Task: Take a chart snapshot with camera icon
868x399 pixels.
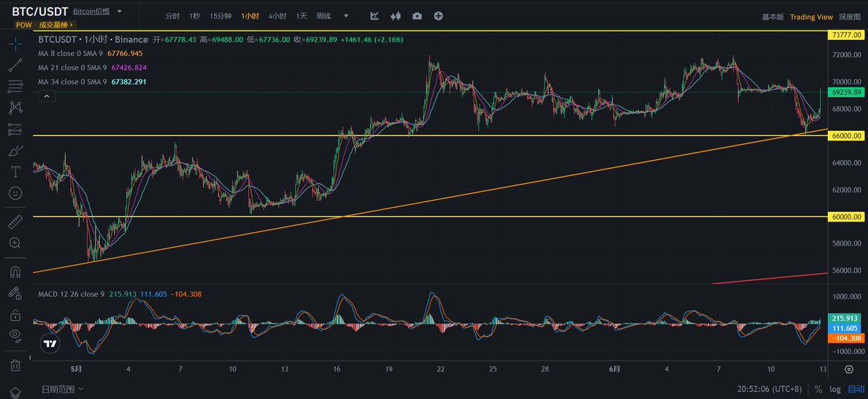Action: (417, 16)
